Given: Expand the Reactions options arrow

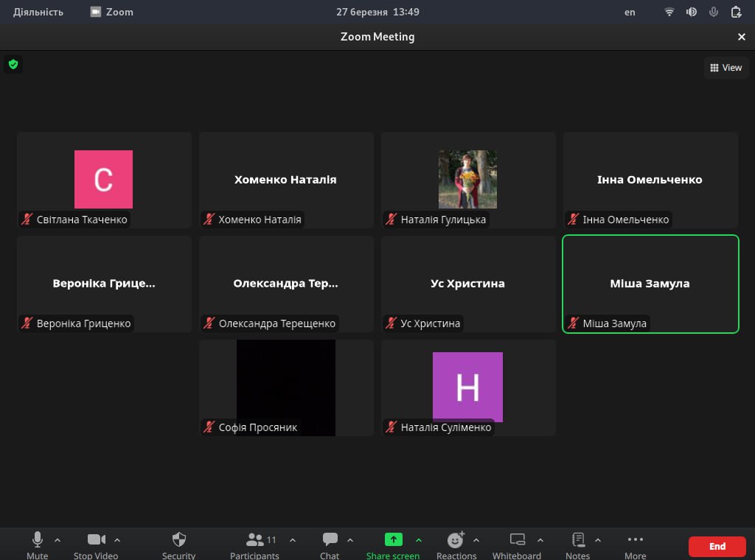Looking at the screenshot, I should [x=476, y=540].
